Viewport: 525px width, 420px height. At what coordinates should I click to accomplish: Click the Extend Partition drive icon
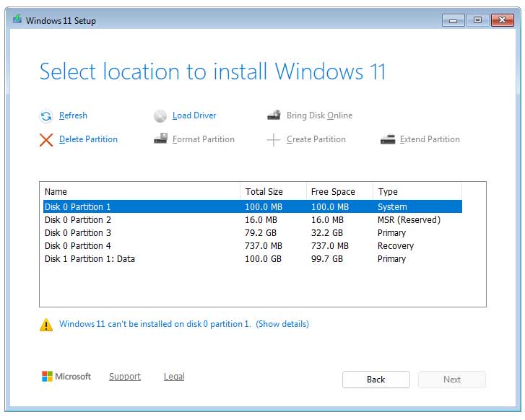pos(388,139)
